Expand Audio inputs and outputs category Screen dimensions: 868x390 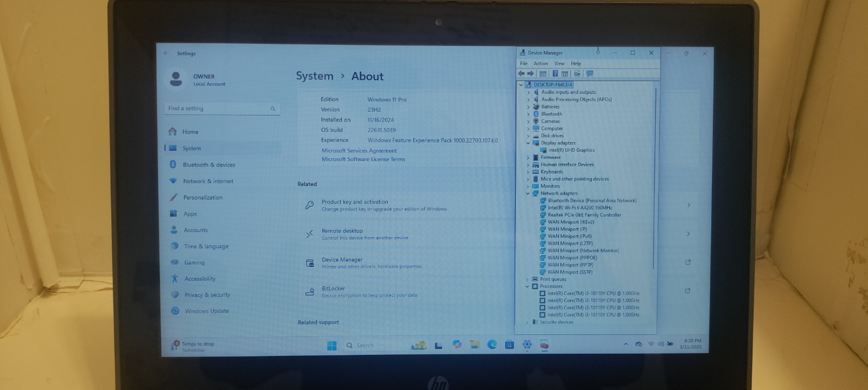tap(528, 92)
